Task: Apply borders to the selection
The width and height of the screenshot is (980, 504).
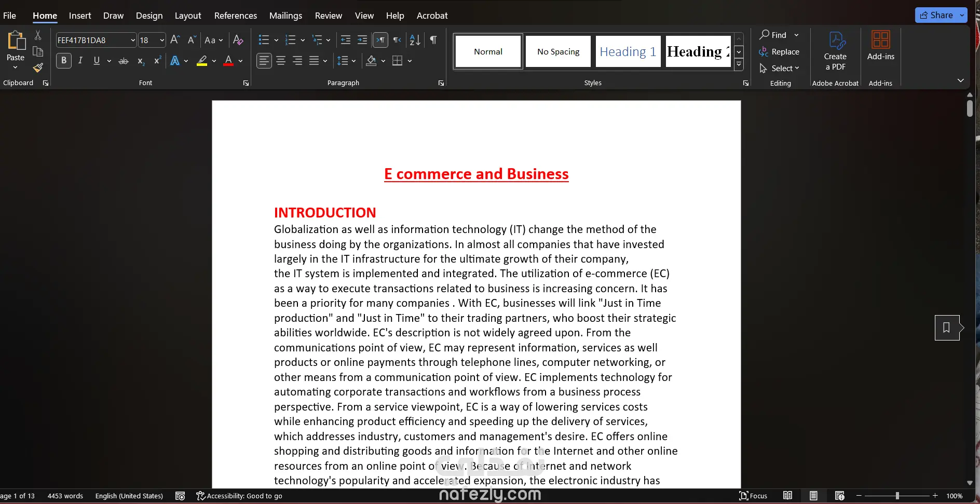Action: click(398, 61)
